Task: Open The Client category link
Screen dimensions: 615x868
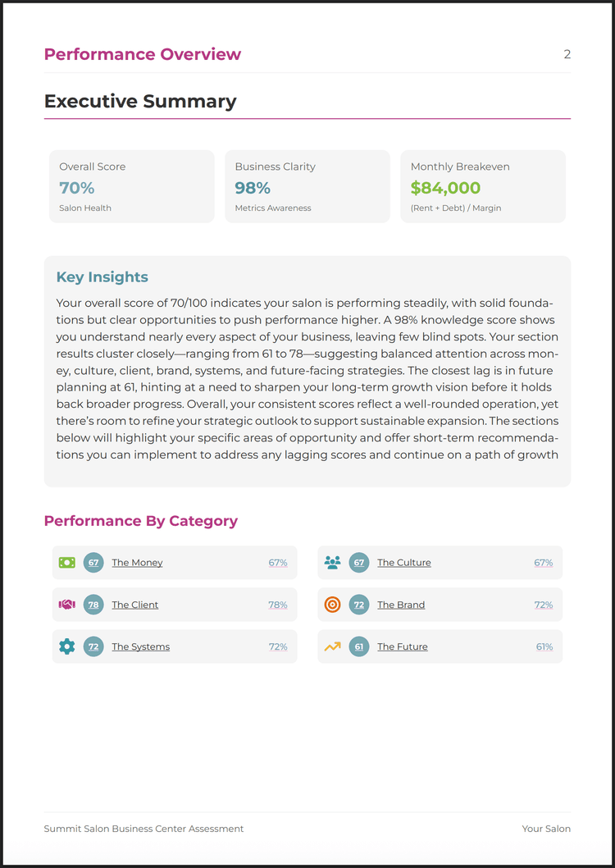Action: 135,605
